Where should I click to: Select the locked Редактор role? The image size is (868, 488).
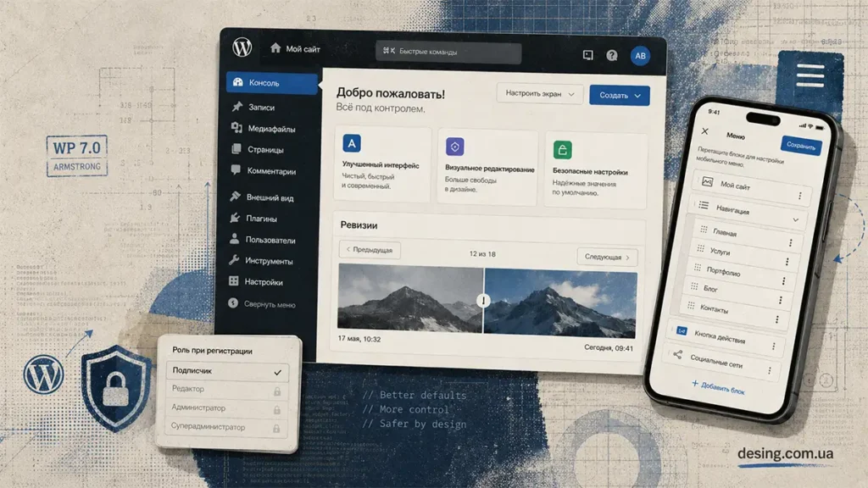[x=227, y=390]
